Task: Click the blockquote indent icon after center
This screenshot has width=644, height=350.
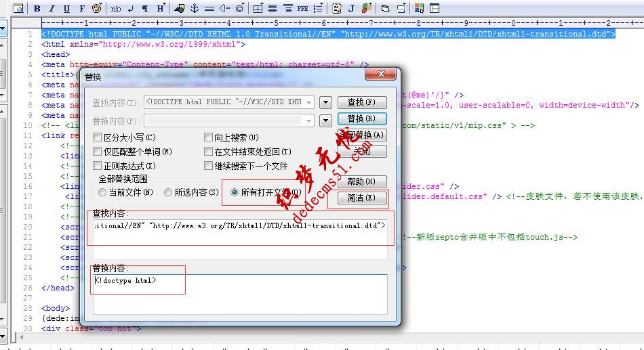Action: [x=288, y=8]
